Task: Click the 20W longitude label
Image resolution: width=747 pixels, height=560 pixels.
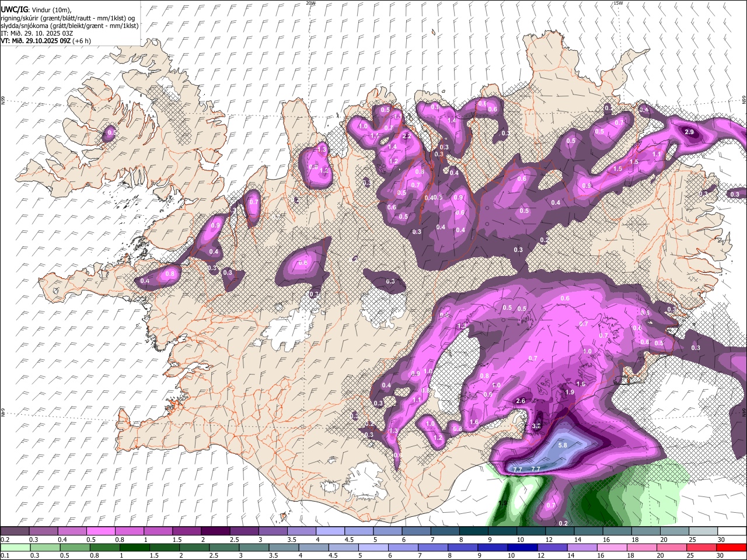Action: [310, 3]
